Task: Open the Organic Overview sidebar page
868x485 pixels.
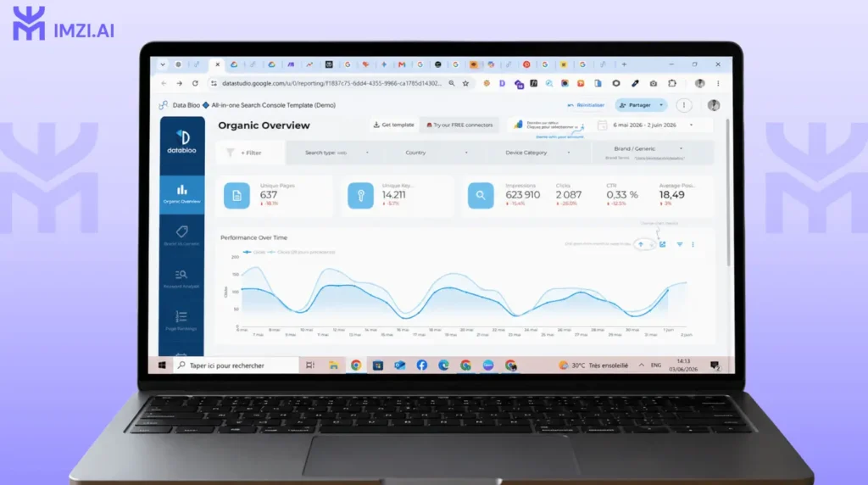Action: 182,194
